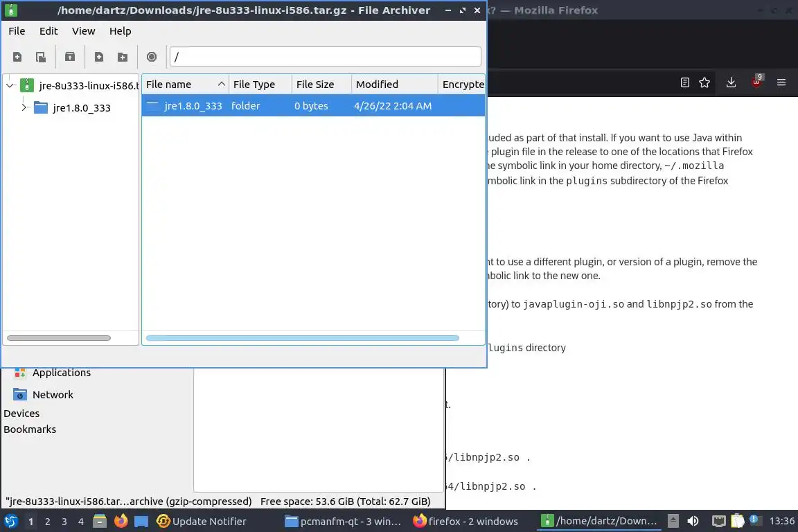
Task: Open the Firefox downloads icon
Action: coord(731,82)
